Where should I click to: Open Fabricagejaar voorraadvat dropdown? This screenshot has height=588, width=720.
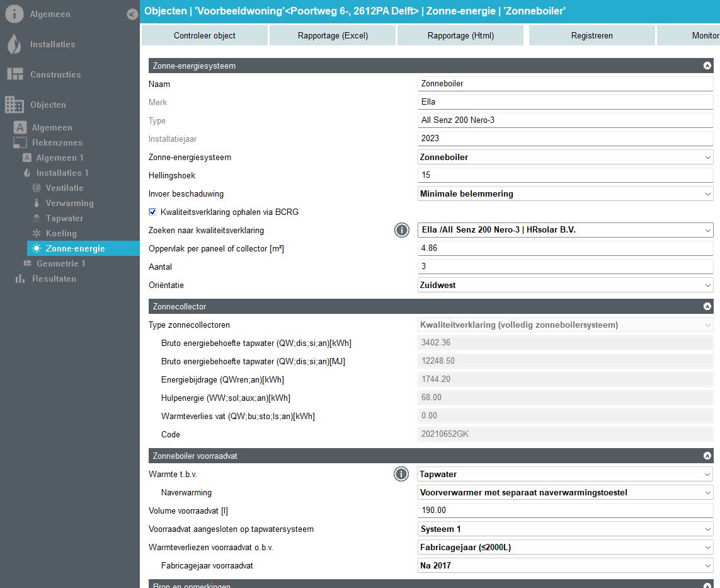tap(565, 565)
